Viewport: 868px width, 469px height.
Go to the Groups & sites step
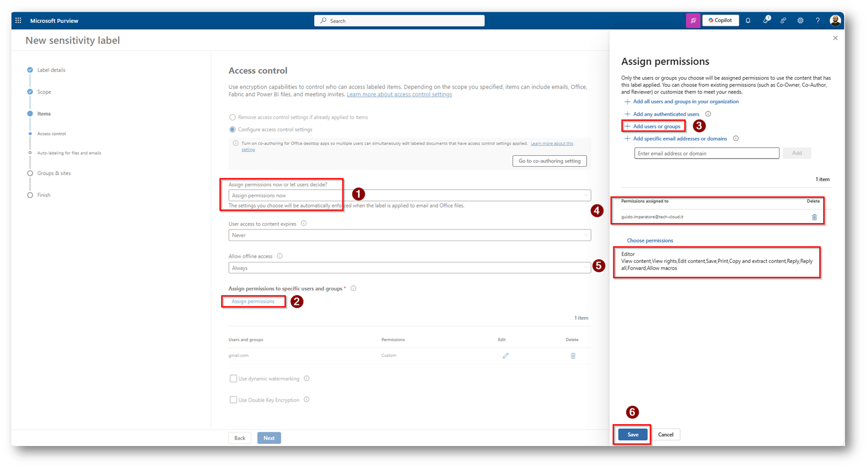pyautogui.click(x=54, y=173)
